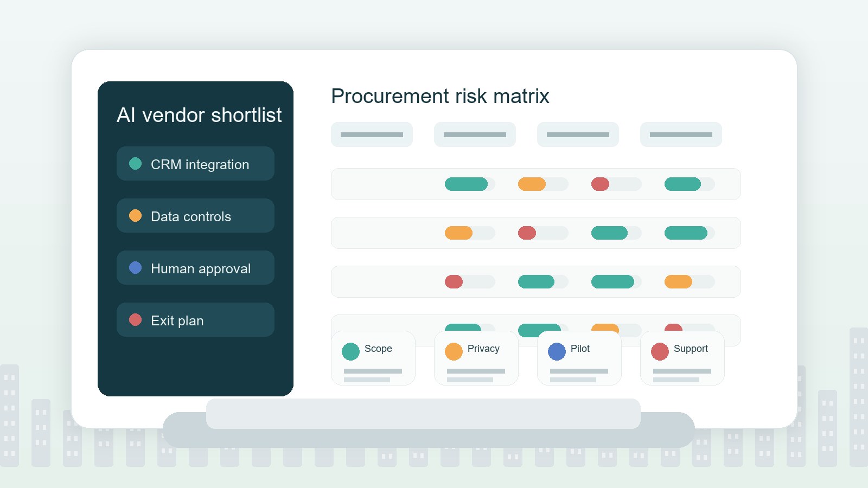Click the first matrix column header placeholder
The width and height of the screenshot is (868, 488).
pos(372,134)
